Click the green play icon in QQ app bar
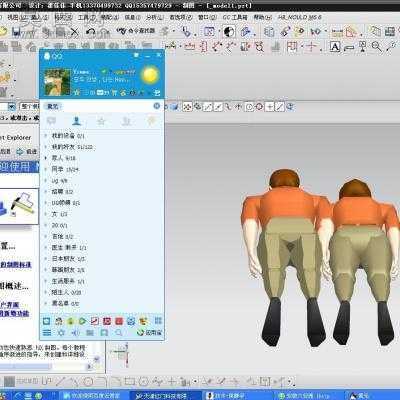Image resolution: width=400 pixels, height=400 pixels. click(x=82, y=321)
